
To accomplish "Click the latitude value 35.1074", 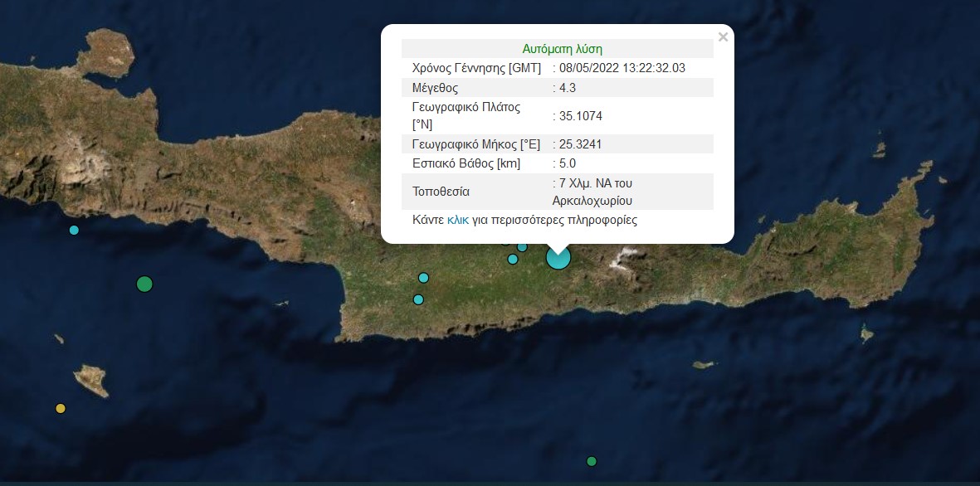I will (x=581, y=116).
